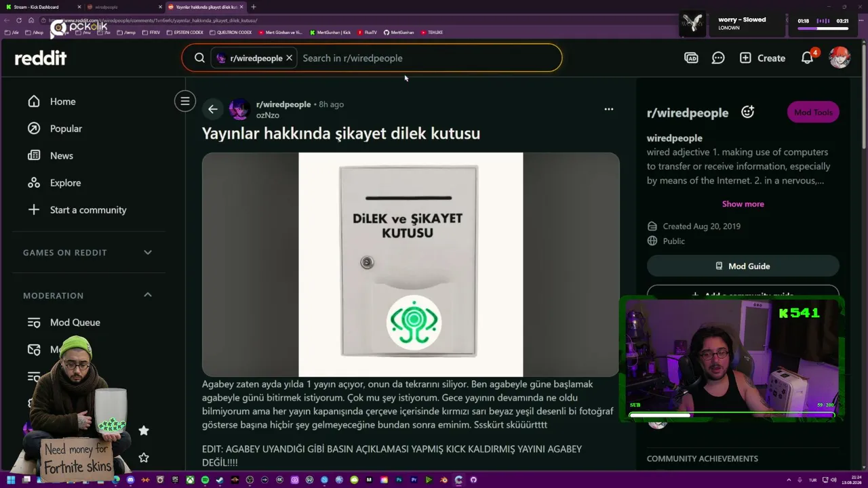Open Photoshop from the taskbar
This screenshot has width=868, height=488.
pos(399,480)
